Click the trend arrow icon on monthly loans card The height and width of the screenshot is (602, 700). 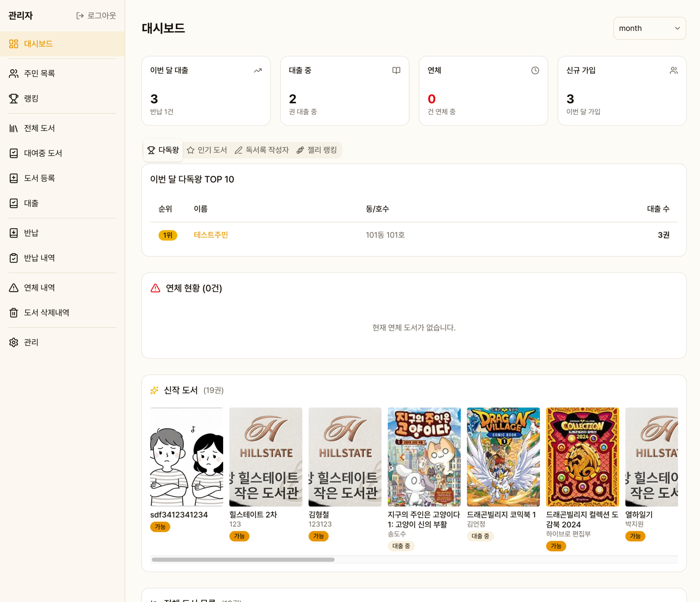[x=257, y=70]
